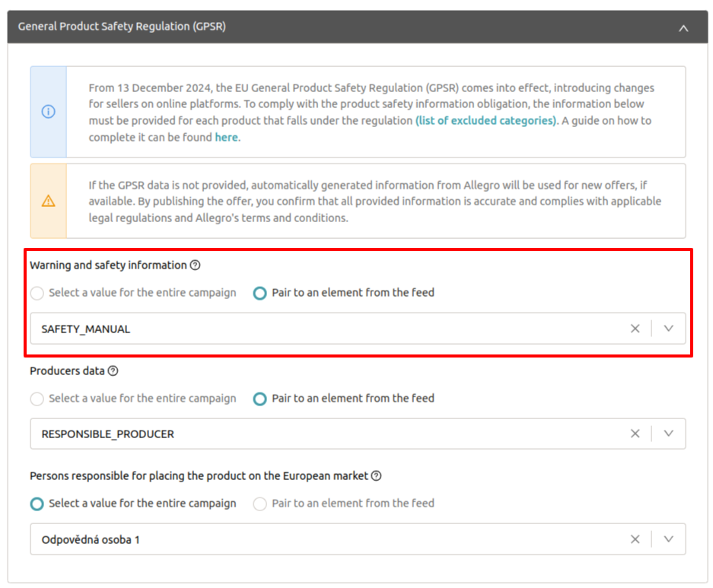Select entire campaign value for Producers data
Screen dimensions: 713x588
coord(37,399)
